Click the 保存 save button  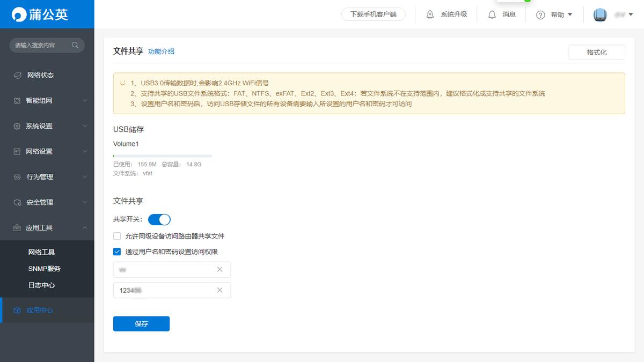(141, 323)
